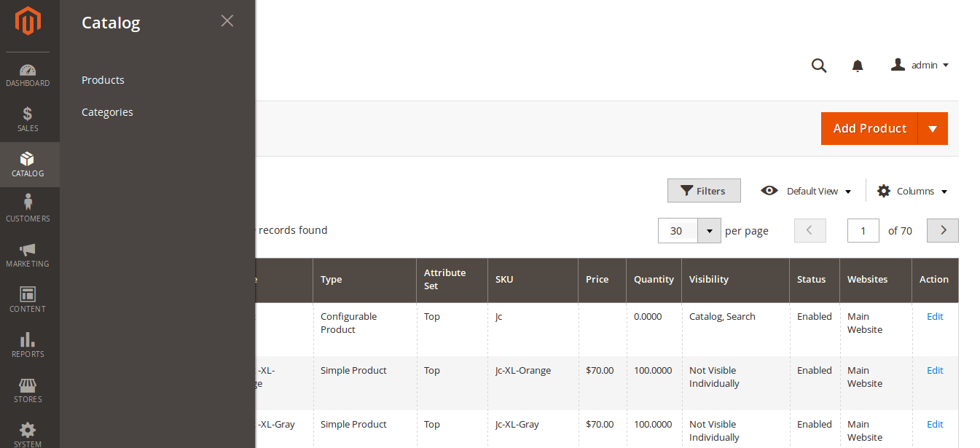This screenshot has width=980, height=448.
Task: Click the Add Product button
Action: (869, 128)
